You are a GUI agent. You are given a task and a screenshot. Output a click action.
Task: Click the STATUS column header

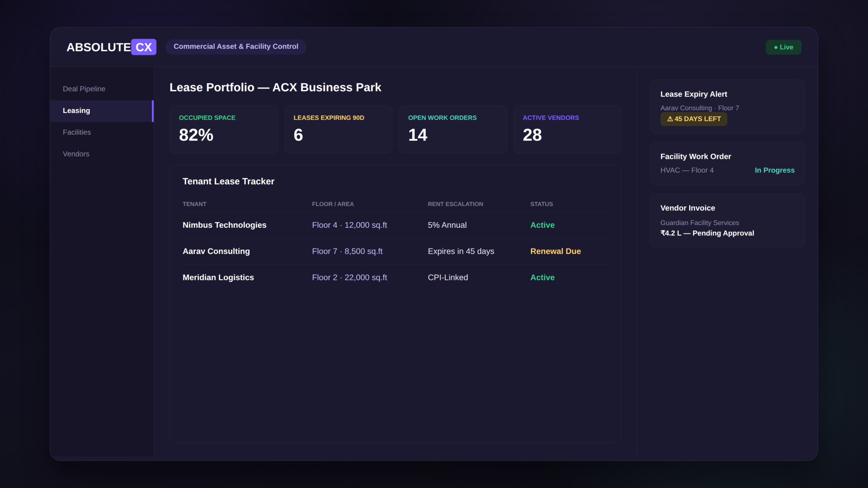tap(541, 204)
